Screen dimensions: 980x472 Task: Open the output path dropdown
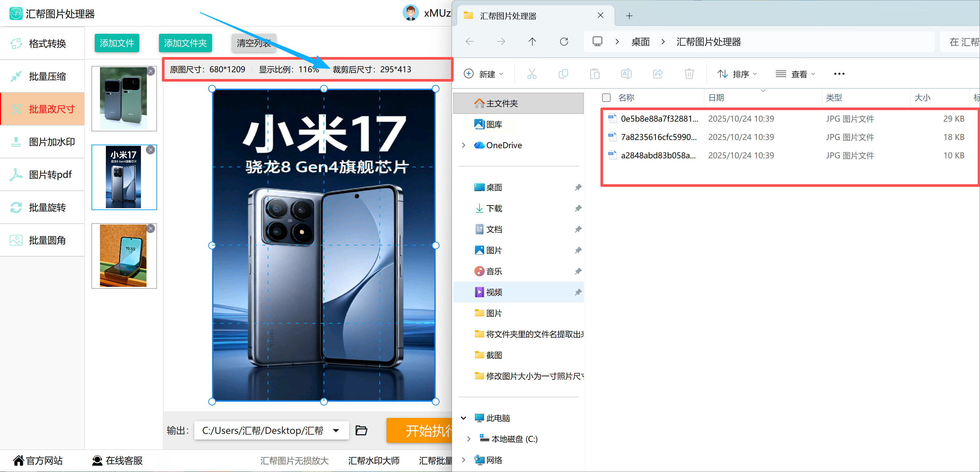click(x=336, y=431)
